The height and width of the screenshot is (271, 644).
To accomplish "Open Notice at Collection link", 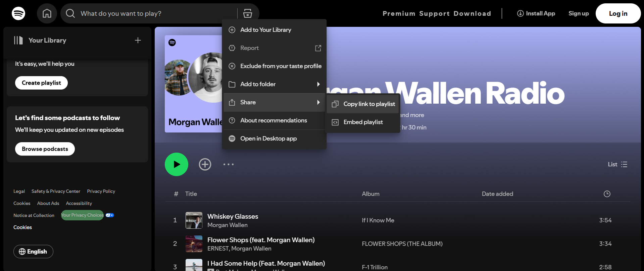I will pyautogui.click(x=34, y=215).
